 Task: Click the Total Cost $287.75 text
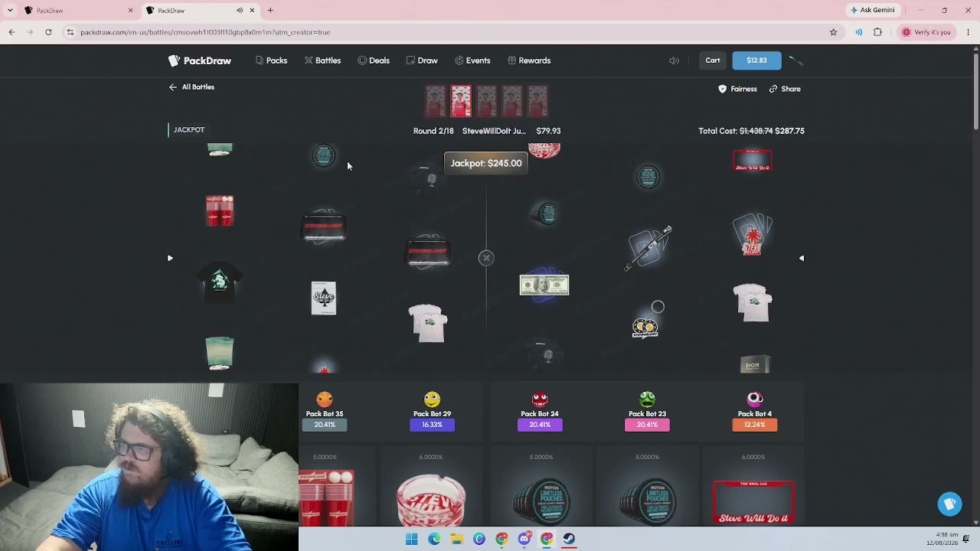[751, 131]
